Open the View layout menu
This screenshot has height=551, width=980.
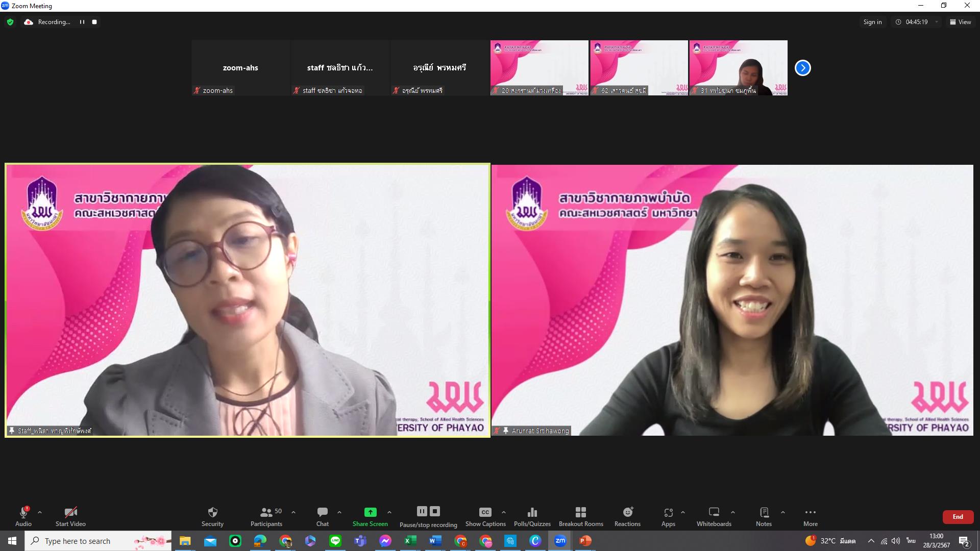pos(961,22)
